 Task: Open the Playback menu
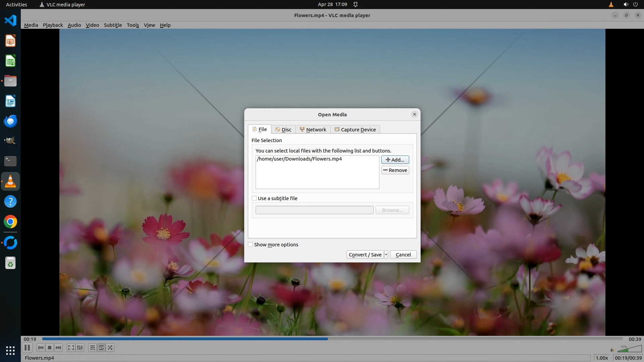[x=53, y=25]
